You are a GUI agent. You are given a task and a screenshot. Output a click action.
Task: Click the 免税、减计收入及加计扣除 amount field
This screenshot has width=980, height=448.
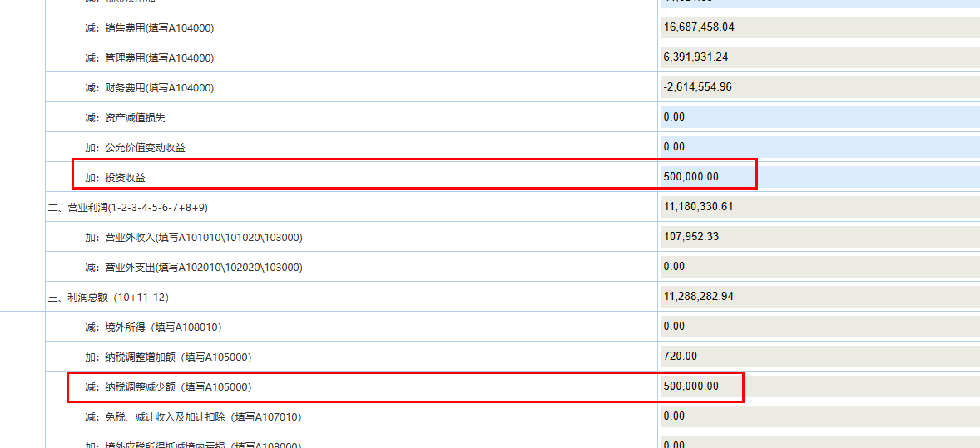tap(819, 416)
